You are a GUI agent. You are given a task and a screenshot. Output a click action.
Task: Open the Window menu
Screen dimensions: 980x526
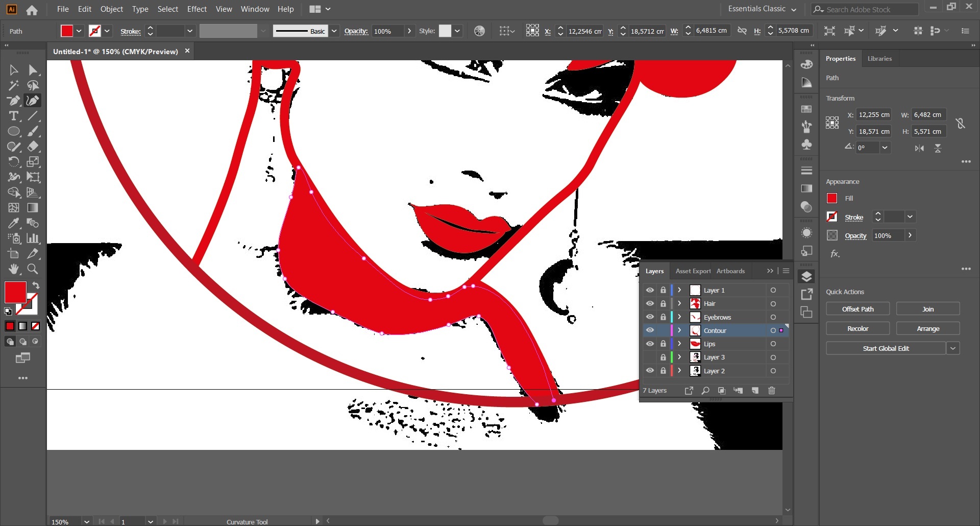coord(255,9)
